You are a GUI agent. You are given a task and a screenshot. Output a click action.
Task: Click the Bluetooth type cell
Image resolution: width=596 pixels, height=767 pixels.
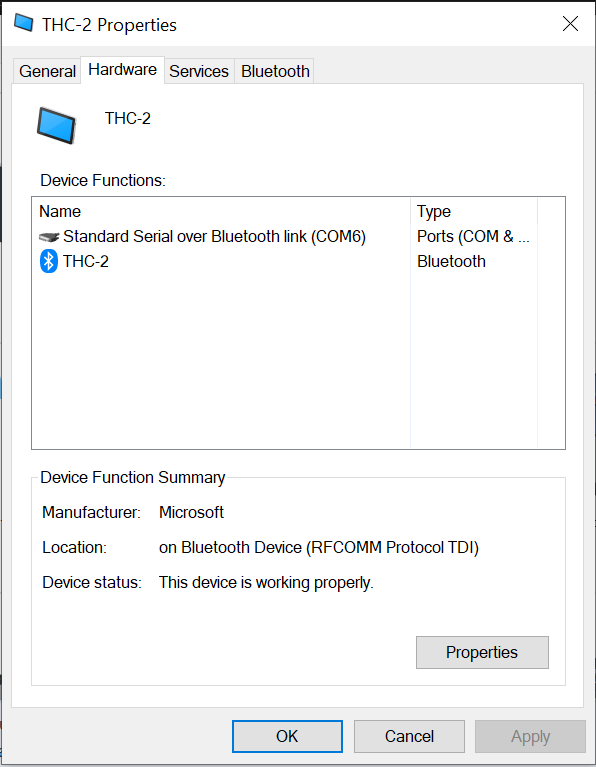[x=451, y=261]
